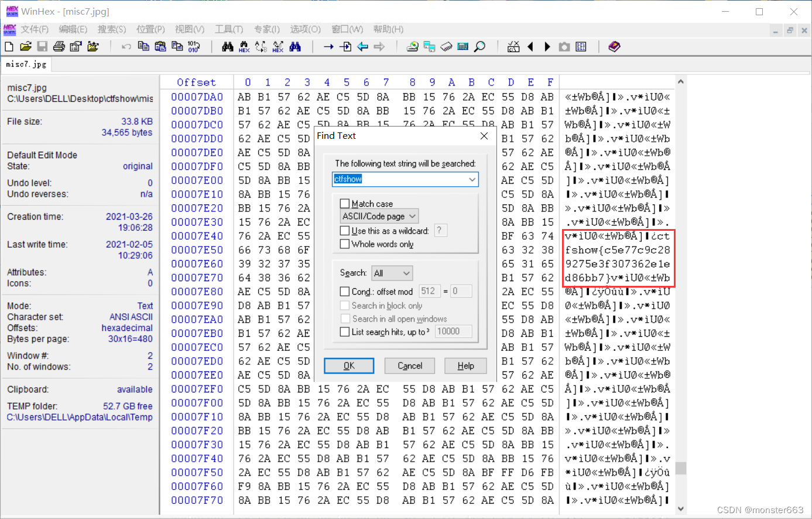Click the New file toolbar icon
Viewport: 812px width, 519px height.
[x=9, y=46]
